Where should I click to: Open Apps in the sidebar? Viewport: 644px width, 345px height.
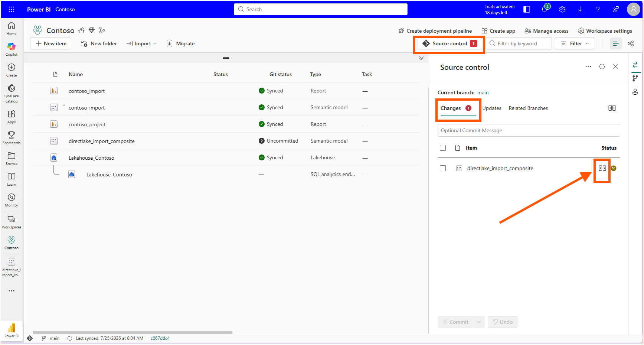pyautogui.click(x=12, y=117)
